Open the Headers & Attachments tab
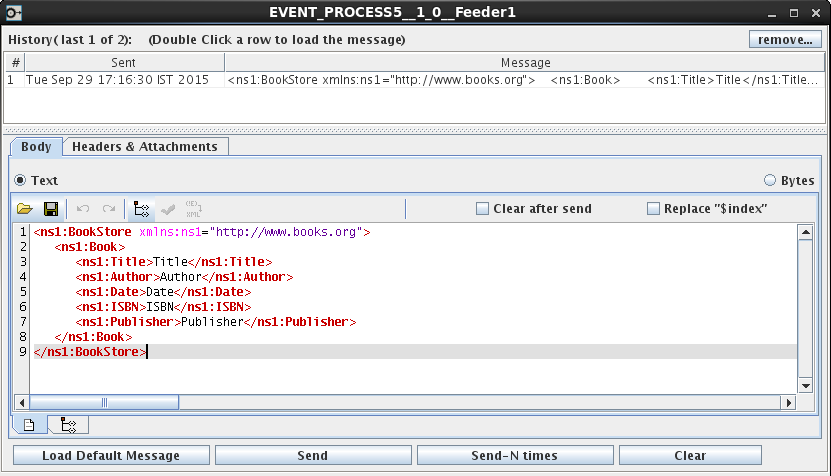The height and width of the screenshot is (476, 831). [145, 147]
